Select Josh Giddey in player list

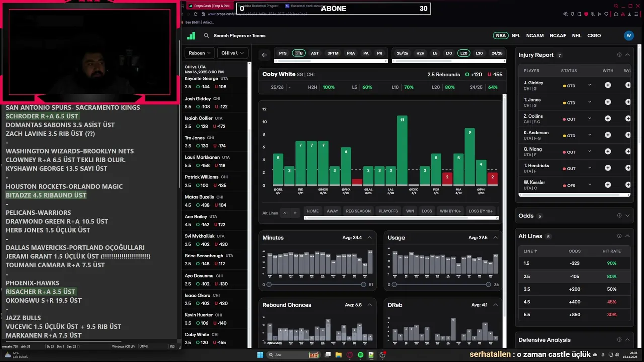pyautogui.click(x=215, y=103)
